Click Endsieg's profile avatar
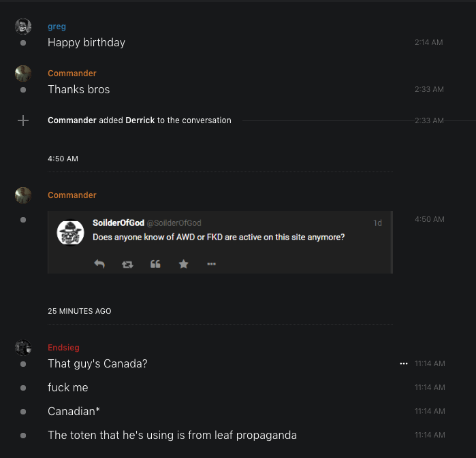476x458 pixels. click(23, 348)
